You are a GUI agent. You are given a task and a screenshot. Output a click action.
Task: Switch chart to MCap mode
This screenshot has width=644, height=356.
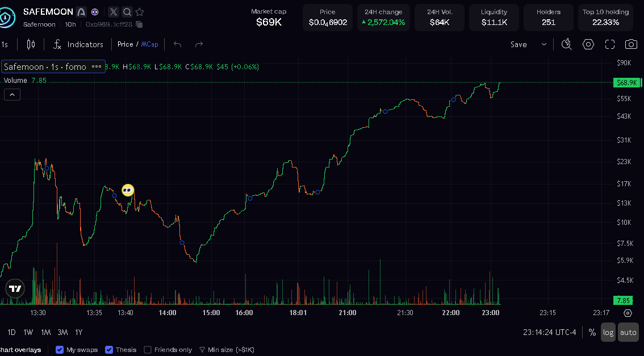click(x=149, y=44)
